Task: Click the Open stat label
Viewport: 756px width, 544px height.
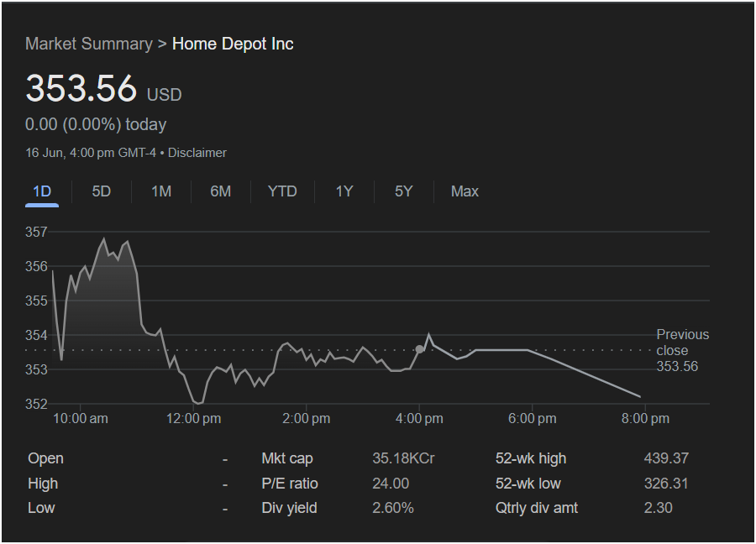Action: pos(45,458)
